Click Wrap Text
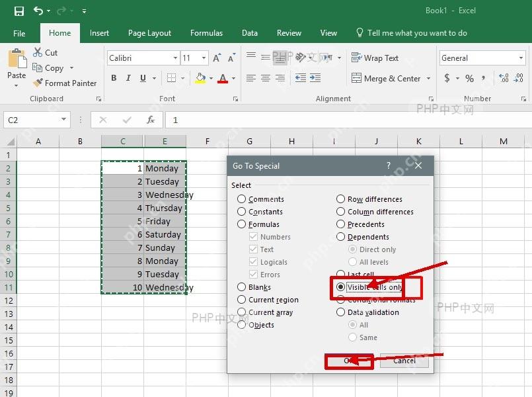Viewport: 532px width, 397px height. (375, 58)
